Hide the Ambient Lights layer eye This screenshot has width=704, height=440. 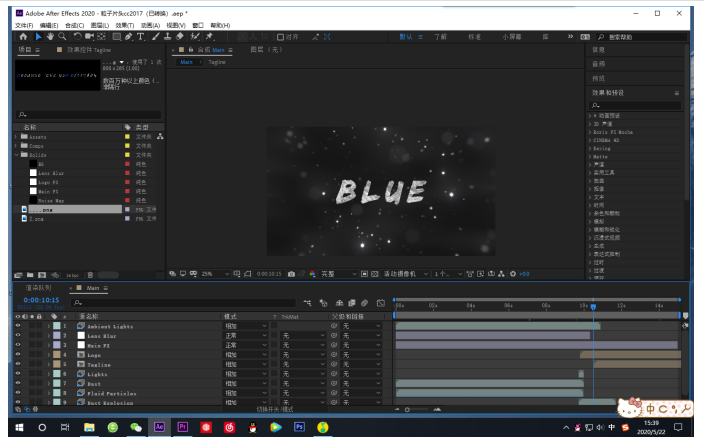click(x=18, y=326)
